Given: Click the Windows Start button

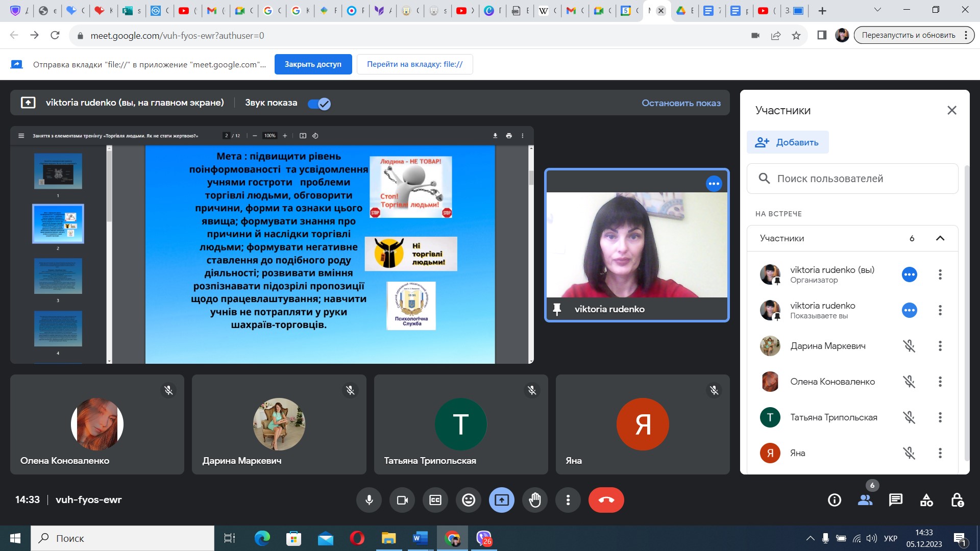Looking at the screenshot, I should click(x=15, y=538).
